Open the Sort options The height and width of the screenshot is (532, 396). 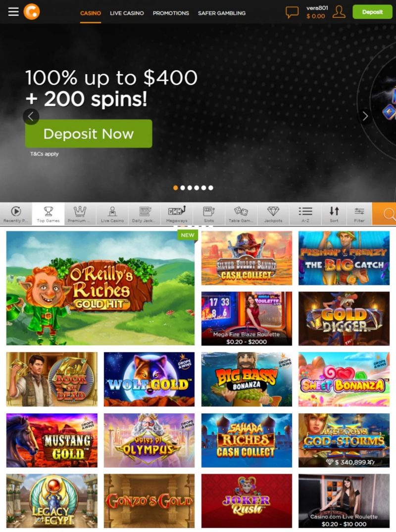(334, 214)
